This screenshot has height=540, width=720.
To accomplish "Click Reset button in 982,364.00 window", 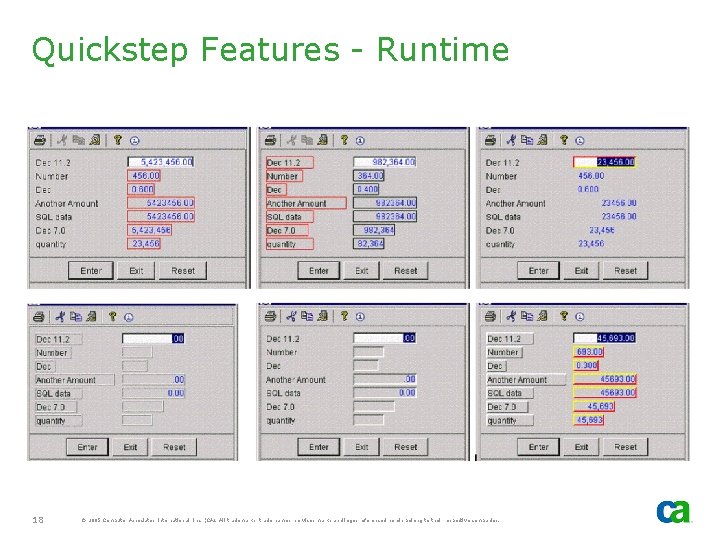I will (x=405, y=270).
